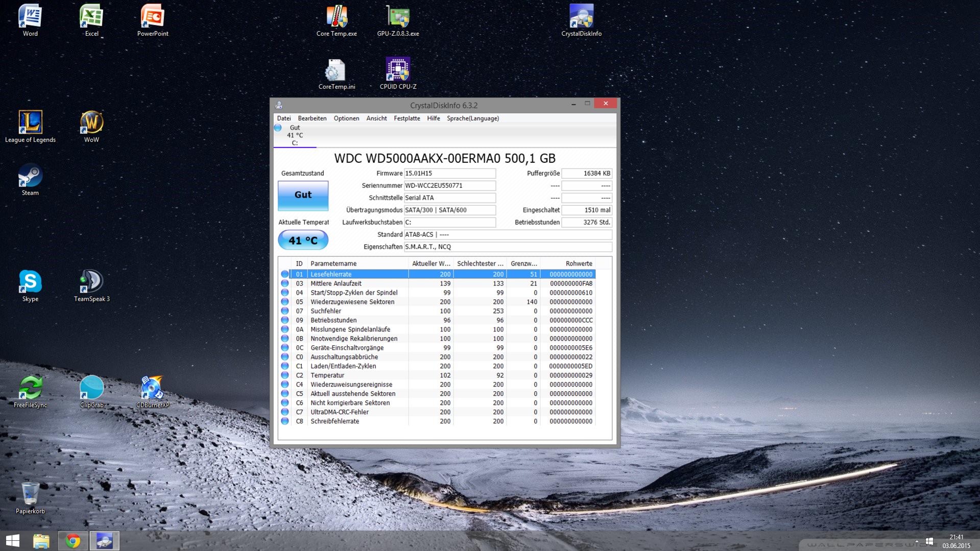Click the Betriebsstunden value 3276 Std.

pos(586,223)
